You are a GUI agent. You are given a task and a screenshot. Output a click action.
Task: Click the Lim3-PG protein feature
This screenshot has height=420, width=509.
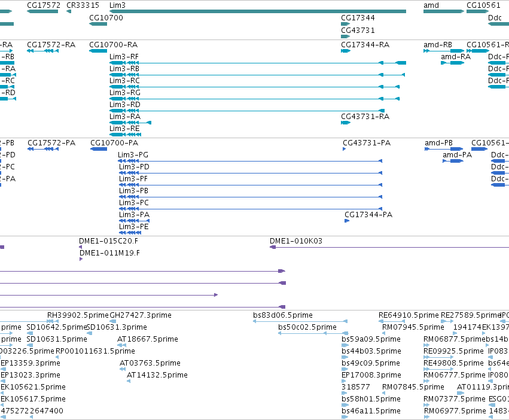pyautogui.click(x=250, y=161)
